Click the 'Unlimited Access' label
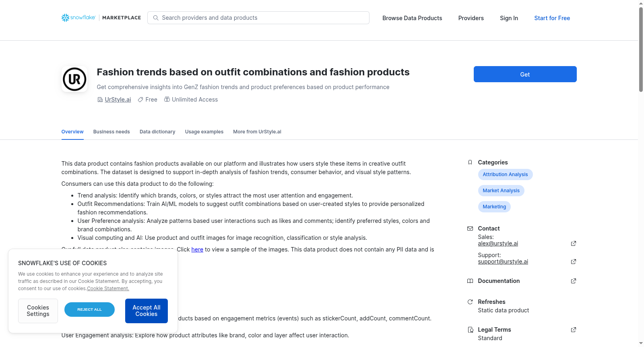The width and height of the screenshot is (644, 347). (195, 100)
